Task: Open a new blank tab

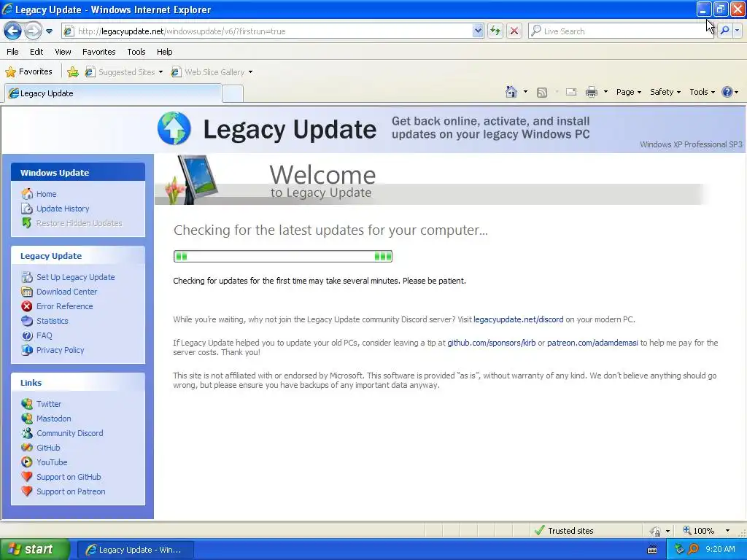Action: point(233,93)
